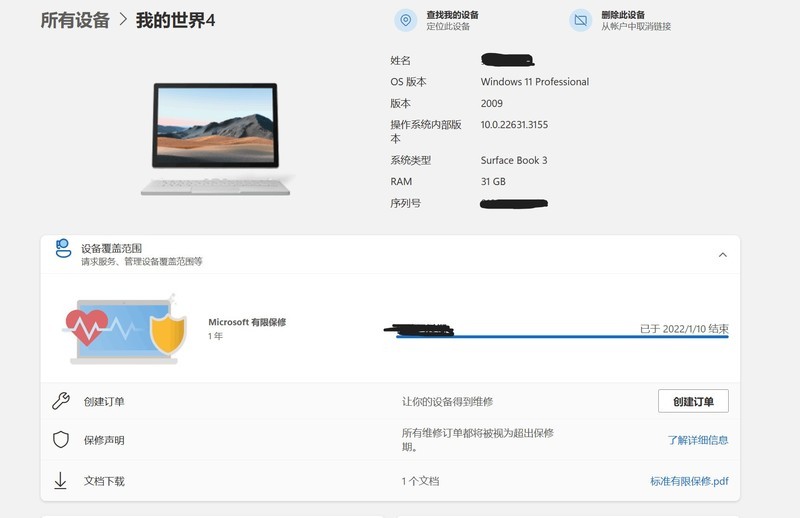The height and width of the screenshot is (518, 800).
Task: Click the shield icon beside 保修声明
Action: pos(61,439)
